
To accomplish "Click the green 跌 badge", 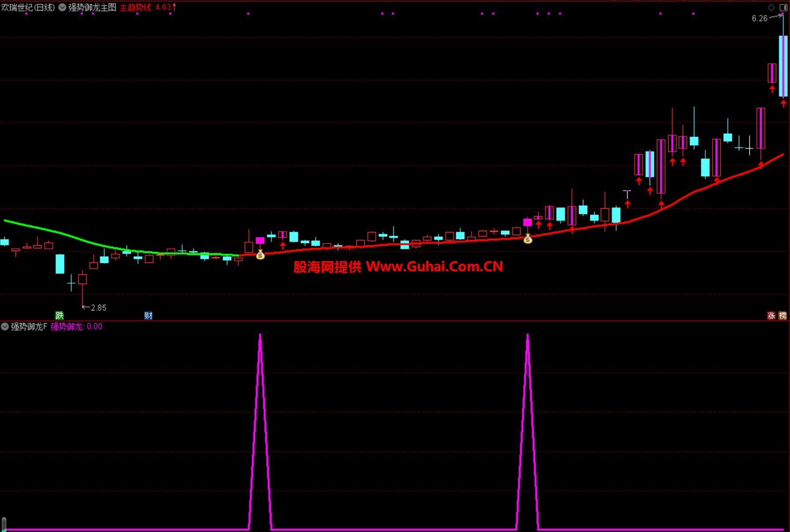I will pos(59,315).
